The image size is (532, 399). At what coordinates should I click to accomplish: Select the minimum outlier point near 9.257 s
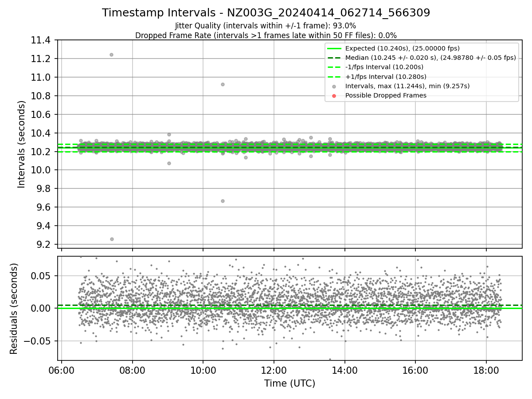tap(112, 239)
